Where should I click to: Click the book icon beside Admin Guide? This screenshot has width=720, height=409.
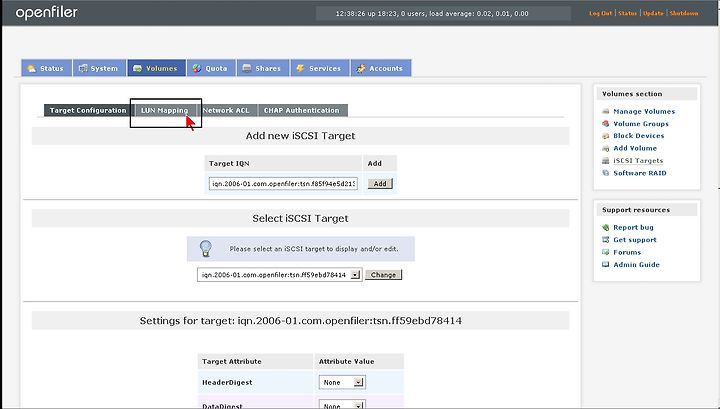pyautogui.click(x=606, y=264)
